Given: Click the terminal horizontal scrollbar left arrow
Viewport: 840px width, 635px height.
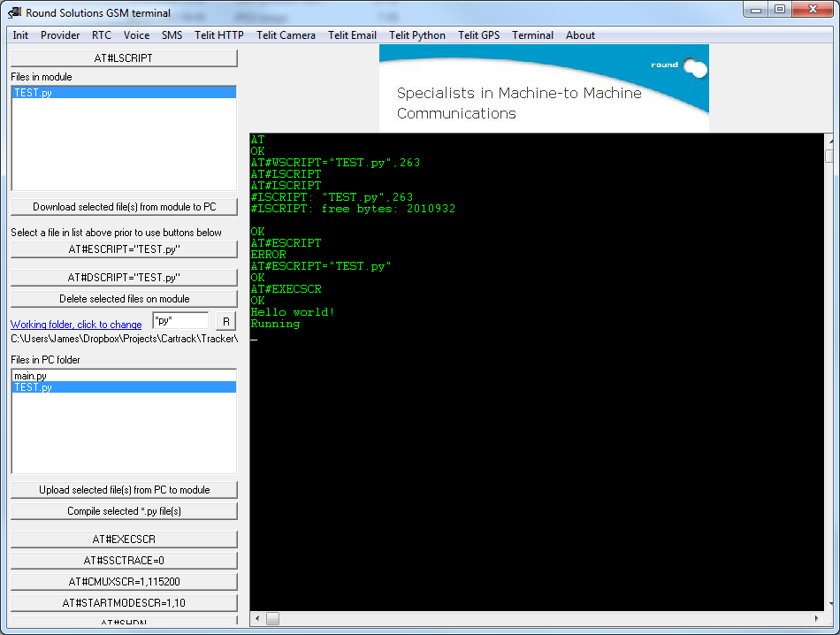Looking at the screenshot, I should [257, 618].
